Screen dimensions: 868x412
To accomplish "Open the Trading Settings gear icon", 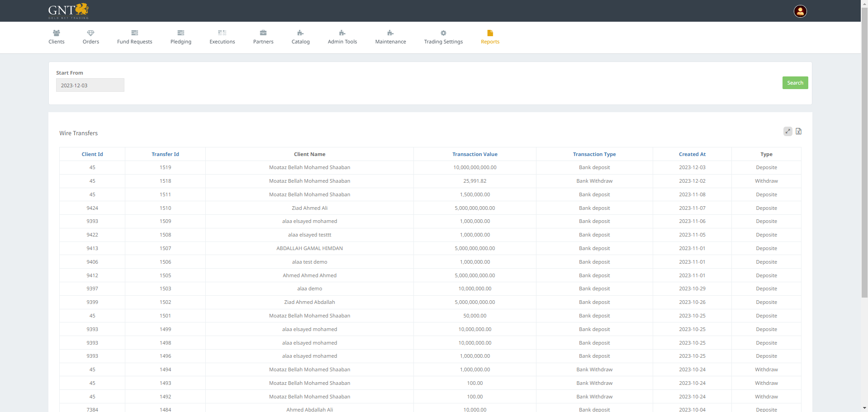I will click(x=443, y=33).
